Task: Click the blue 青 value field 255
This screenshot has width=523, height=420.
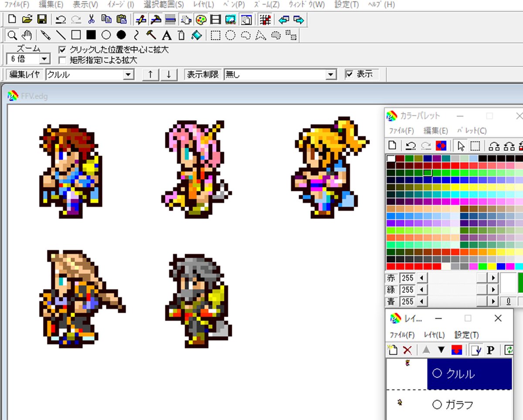Action: (408, 301)
